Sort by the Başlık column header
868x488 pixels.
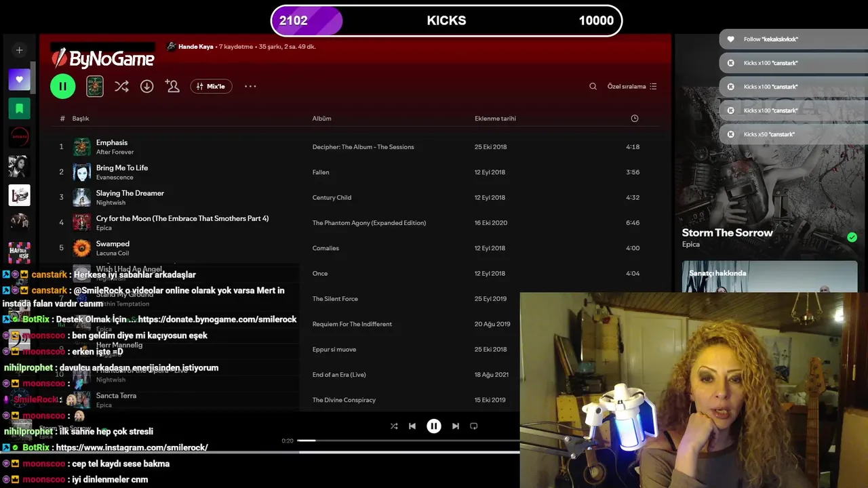click(x=81, y=119)
